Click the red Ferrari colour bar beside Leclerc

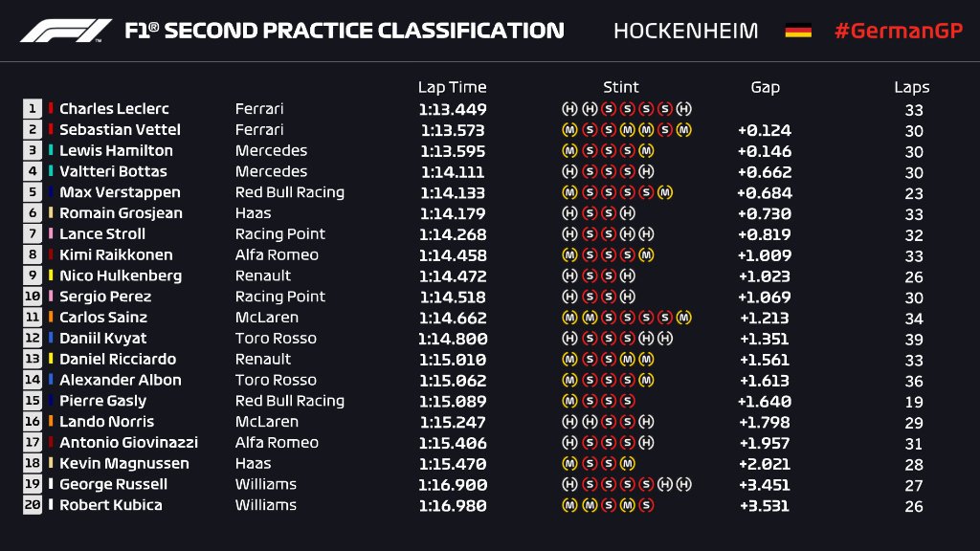51,109
